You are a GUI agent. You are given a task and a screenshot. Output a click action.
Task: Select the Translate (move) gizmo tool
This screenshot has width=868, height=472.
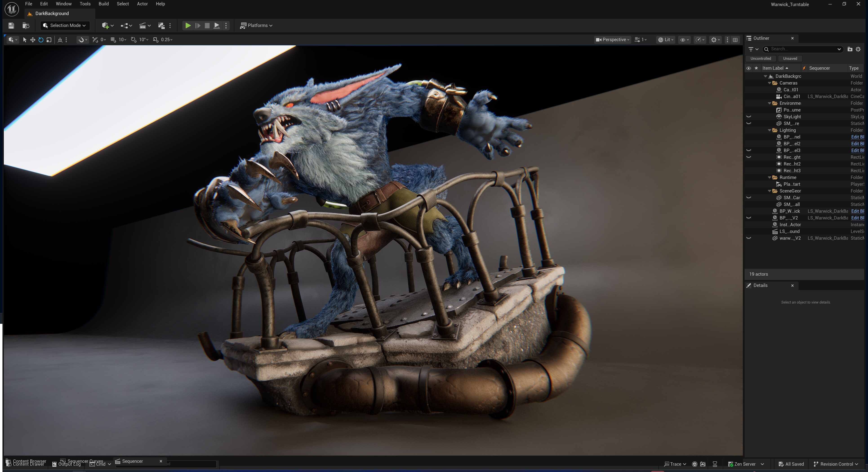[x=33, y=40]
